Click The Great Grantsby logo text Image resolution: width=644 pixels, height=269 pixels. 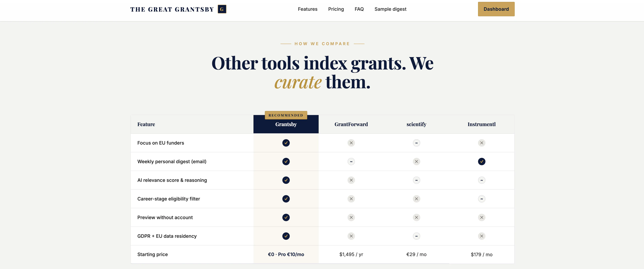(172, 10)
